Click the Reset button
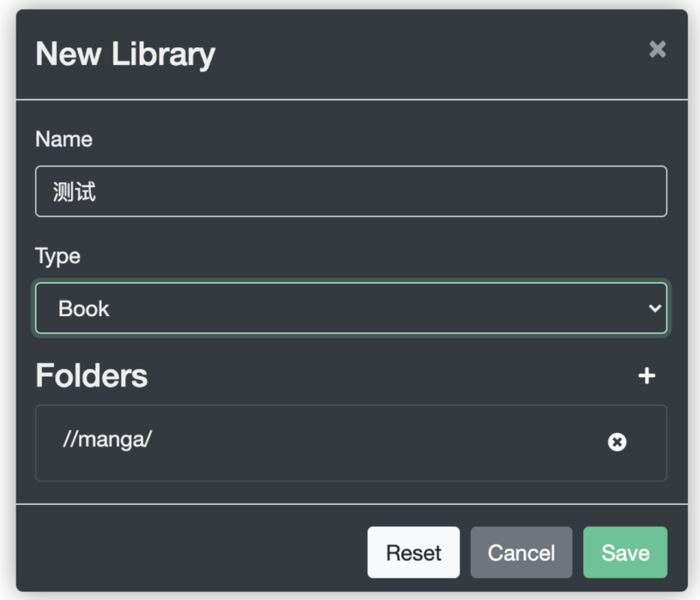Image resolution: width=700 pixels, height=600 pixels. coord(414,553)
